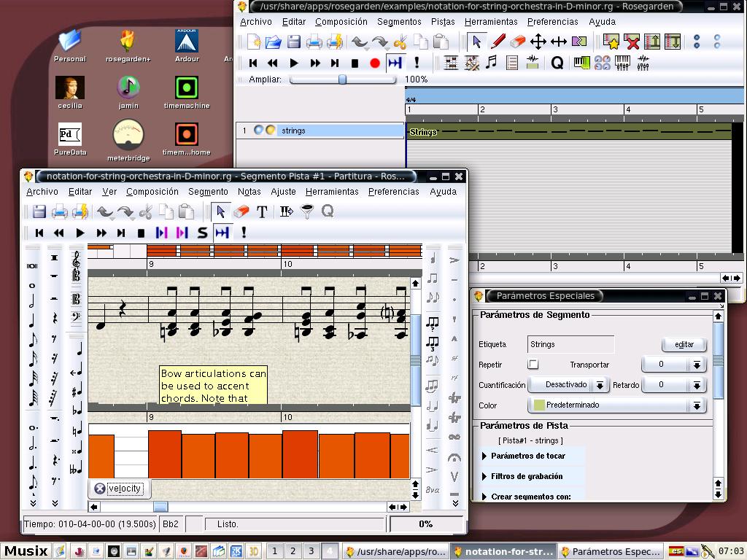Open the Composición menu in main window
747x560 pixels.
[341, 22]
